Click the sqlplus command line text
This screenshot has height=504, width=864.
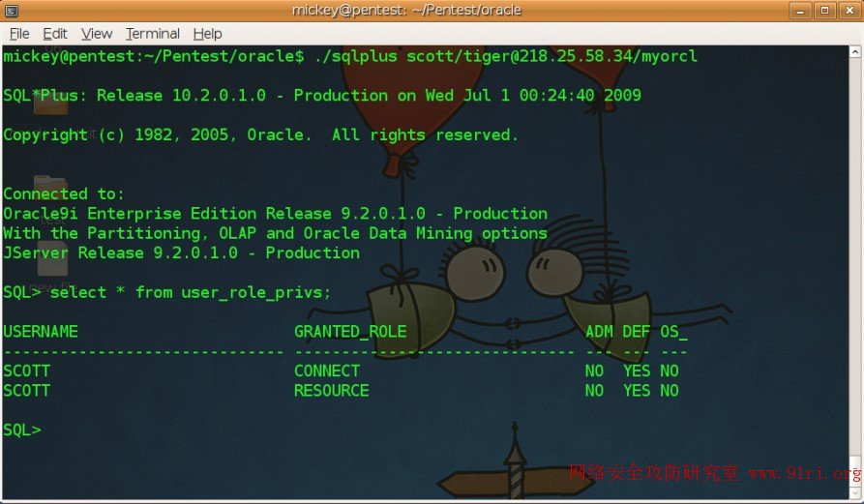coord(350,56)
